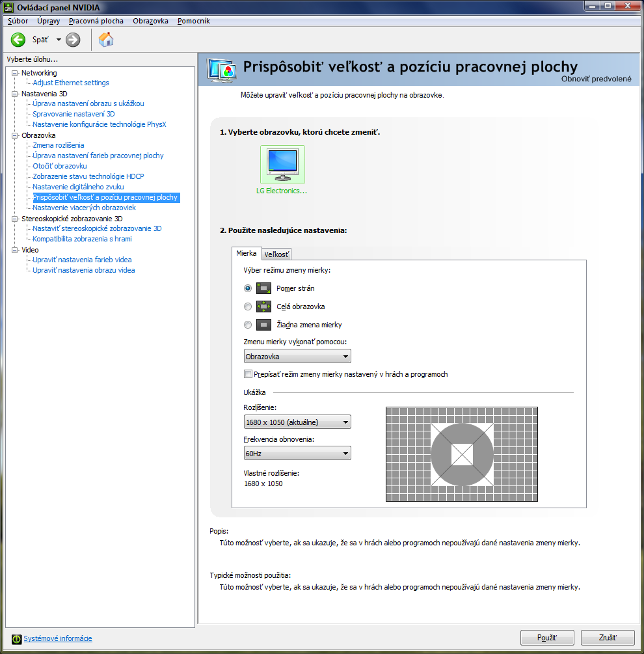Image resolution: width=644 pixels, height=654 pixels.
Task: Click the Pomer strán scaling mode icon
Action: click(x=263, y=288)
